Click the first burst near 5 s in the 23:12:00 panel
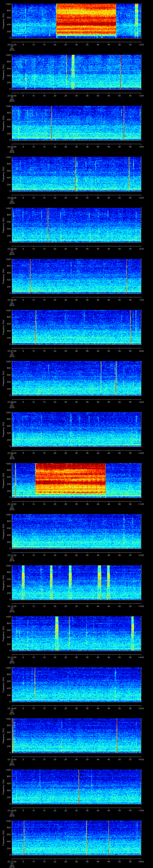Viewport: 153px width, 868px height. coord(23,582)
